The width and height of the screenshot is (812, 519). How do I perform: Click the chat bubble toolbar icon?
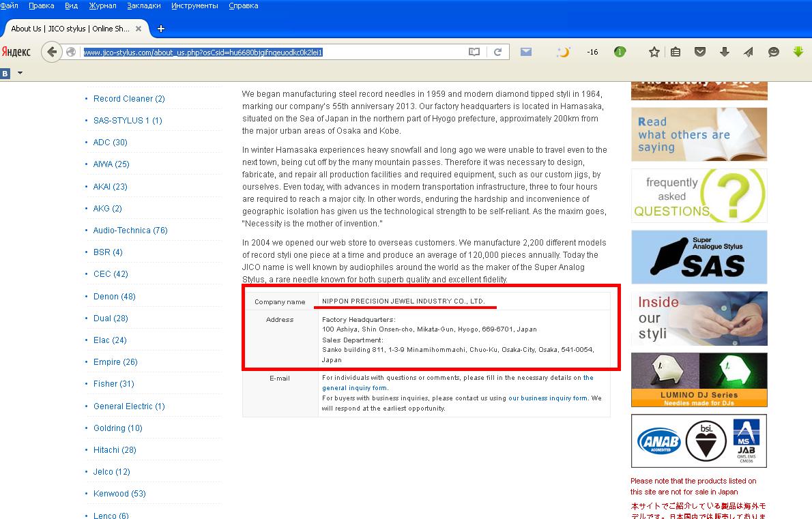(774, 52)
